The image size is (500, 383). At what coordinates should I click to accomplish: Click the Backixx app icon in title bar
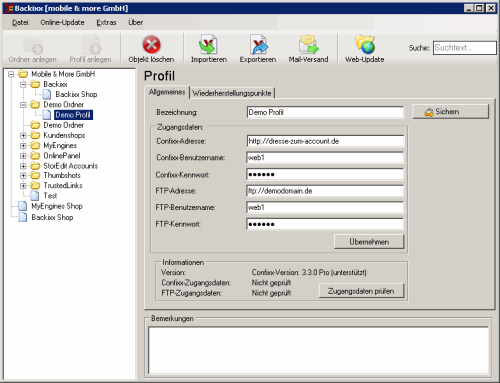9,8
